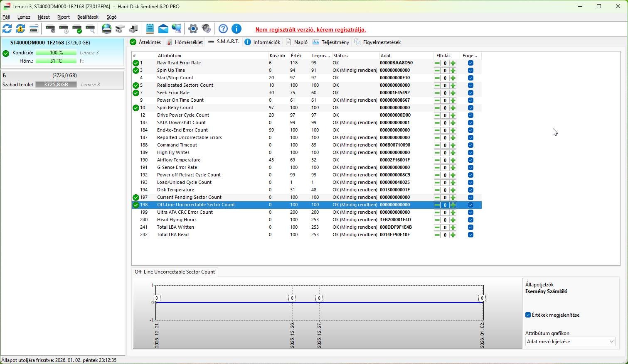Toggle enable checkbox for Disk Temperature
The image size is (628, 364).
point(470,190)
